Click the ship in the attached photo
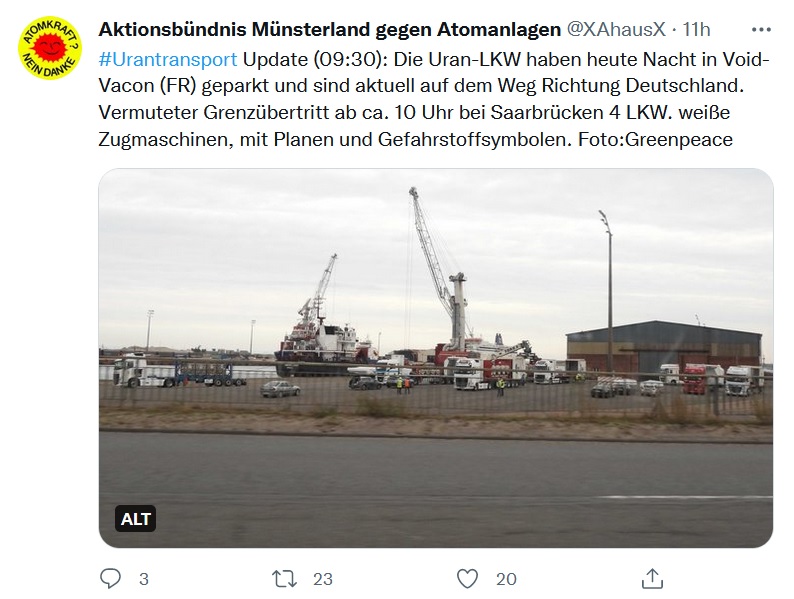The width and height of the screenshot is (794, 599). (324, 344)
